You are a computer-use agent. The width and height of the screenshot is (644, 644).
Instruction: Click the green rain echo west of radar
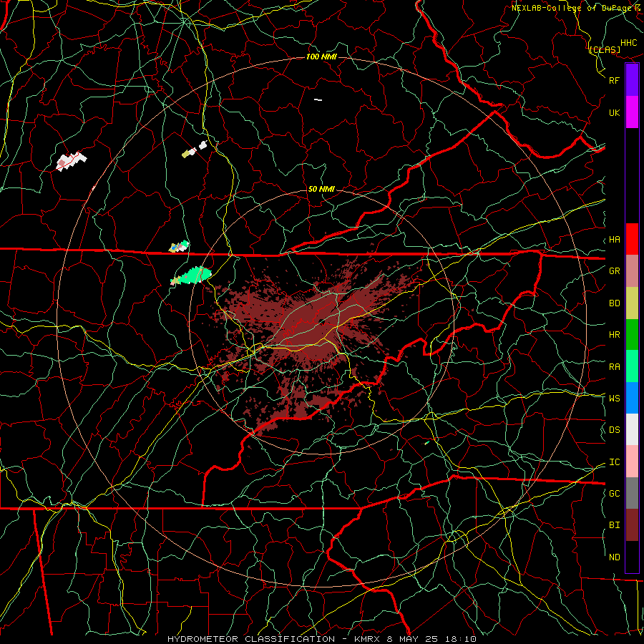pos(191,275)
